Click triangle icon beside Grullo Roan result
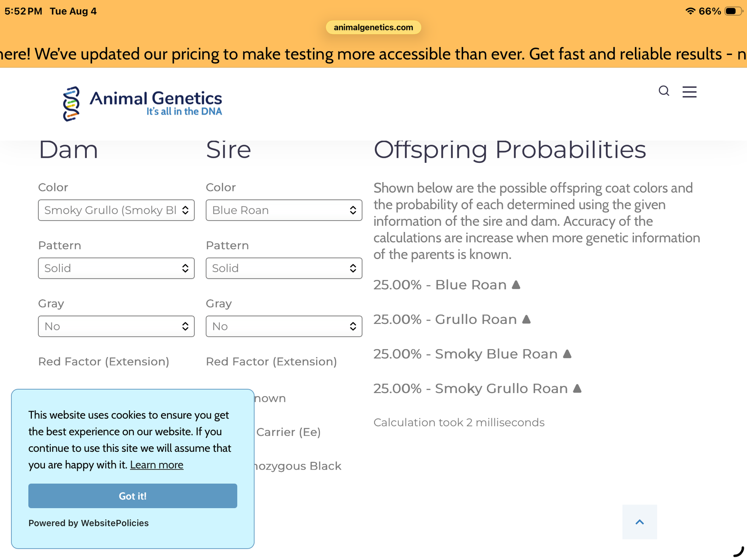Viewport: 747px width, 560px height. [x=526, y=319]
